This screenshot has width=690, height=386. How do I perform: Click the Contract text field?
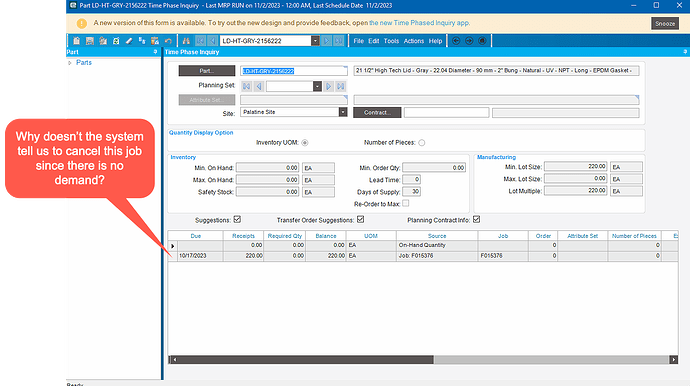[446, 113]
